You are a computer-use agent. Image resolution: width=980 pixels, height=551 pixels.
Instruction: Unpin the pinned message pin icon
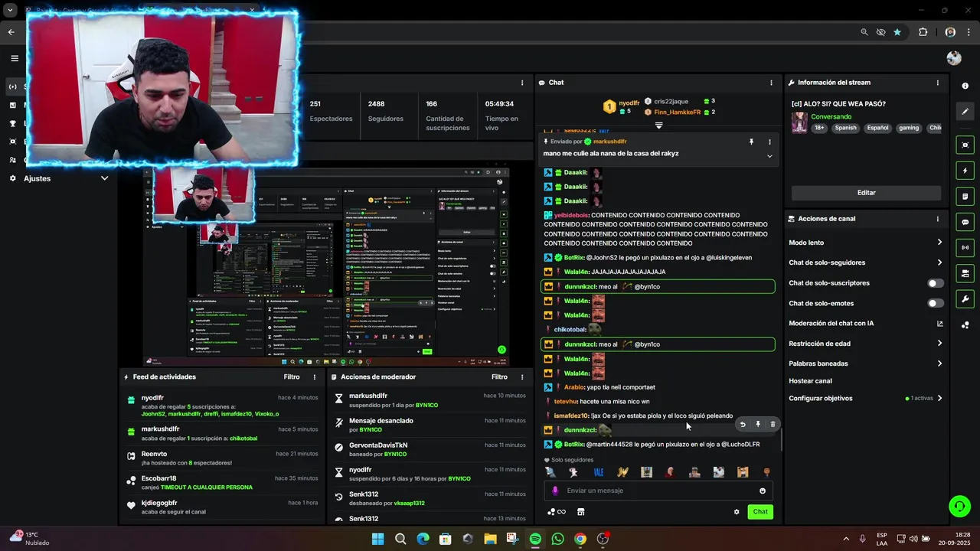(x=751, y=142)
